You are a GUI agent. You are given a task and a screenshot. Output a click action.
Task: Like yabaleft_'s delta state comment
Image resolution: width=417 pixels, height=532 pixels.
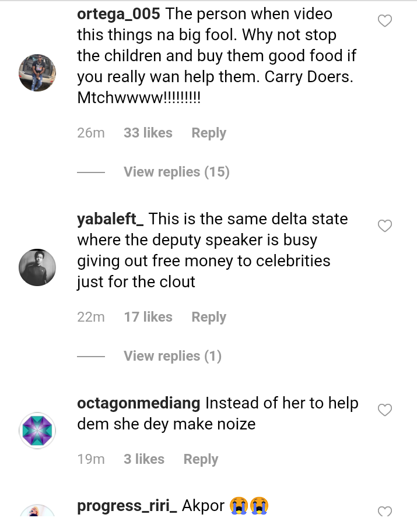[x=385, y=226]
